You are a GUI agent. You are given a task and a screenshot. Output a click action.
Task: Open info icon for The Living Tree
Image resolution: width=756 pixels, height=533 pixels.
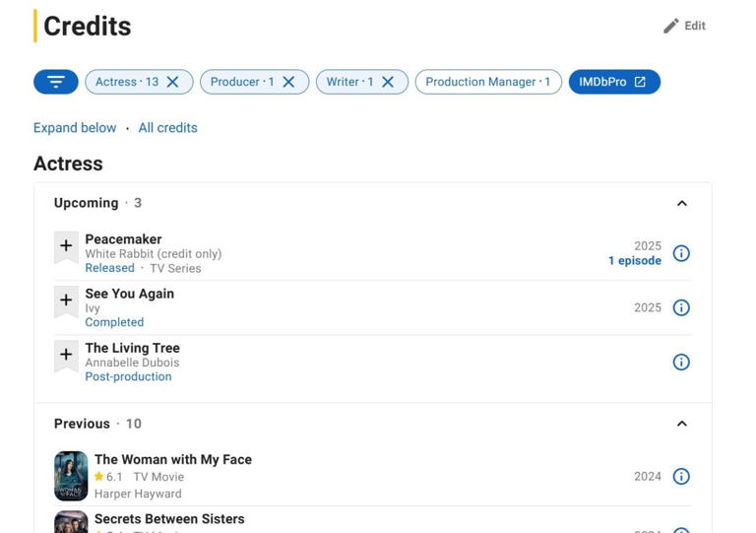click(x=681, y=363)
